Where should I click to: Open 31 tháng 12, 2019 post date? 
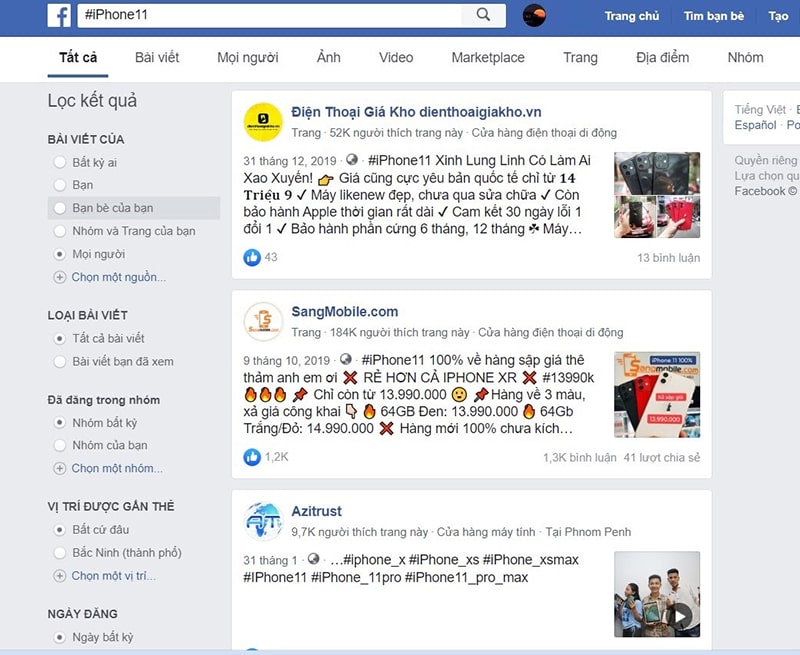(290, 161)
